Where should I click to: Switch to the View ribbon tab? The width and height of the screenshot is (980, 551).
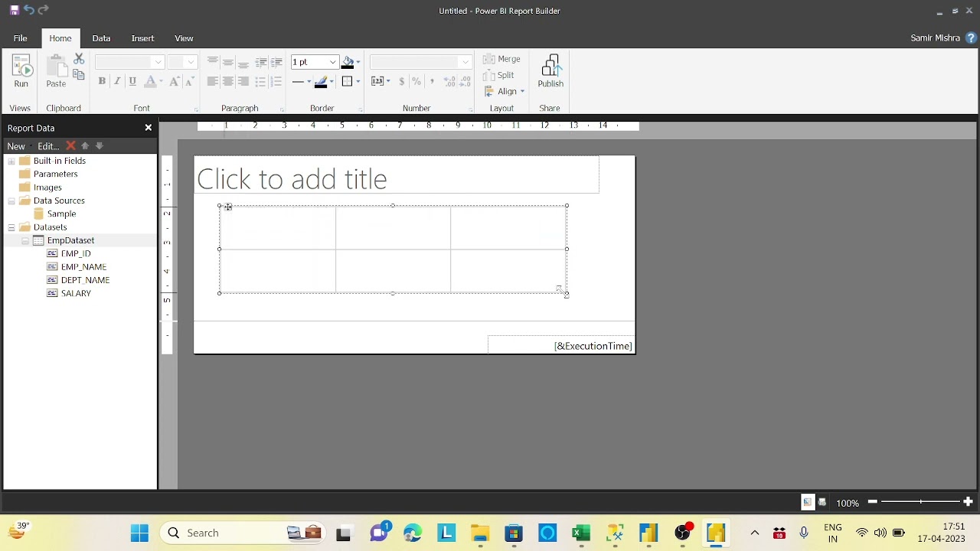184,38
